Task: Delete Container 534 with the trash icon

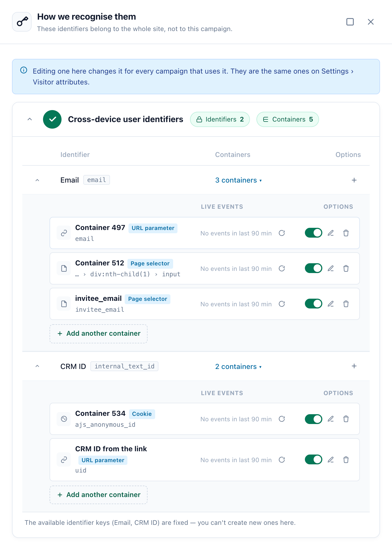Action: point(346,419)
